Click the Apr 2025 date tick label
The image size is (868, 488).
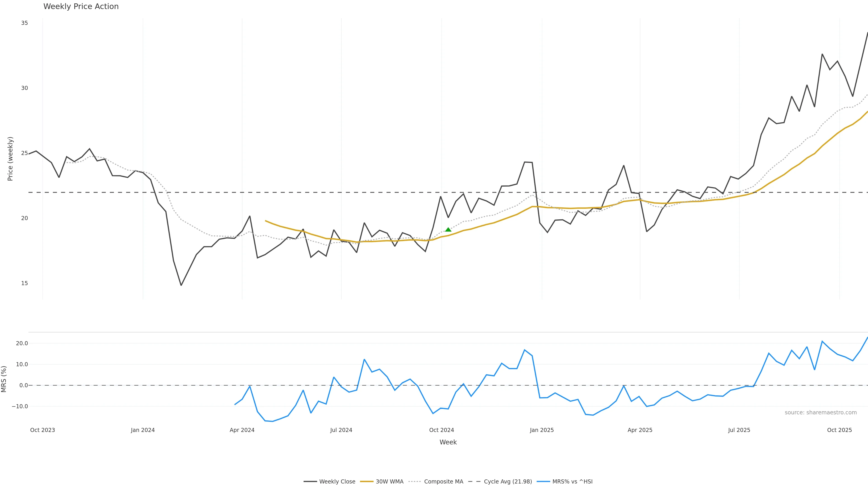tap(640, 430)
